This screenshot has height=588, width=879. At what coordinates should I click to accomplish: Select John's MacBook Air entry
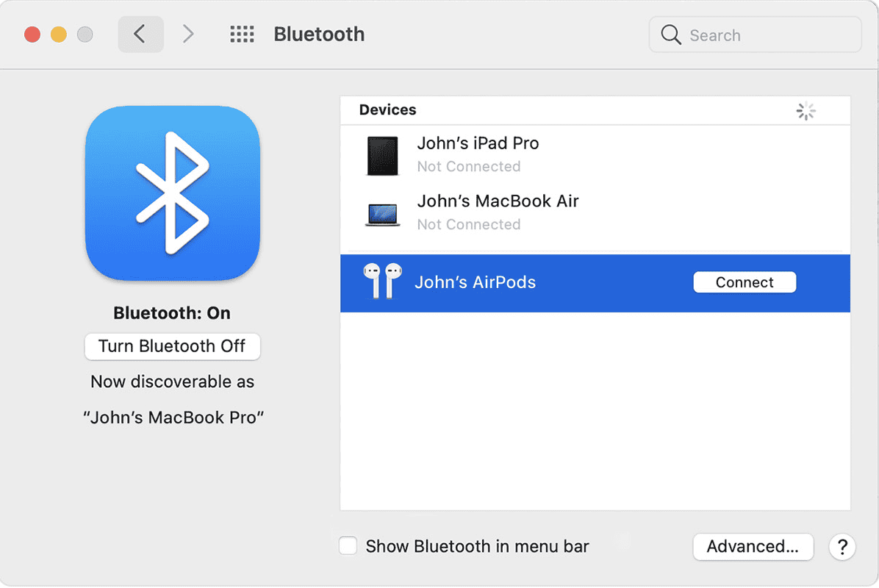(498, 201)
